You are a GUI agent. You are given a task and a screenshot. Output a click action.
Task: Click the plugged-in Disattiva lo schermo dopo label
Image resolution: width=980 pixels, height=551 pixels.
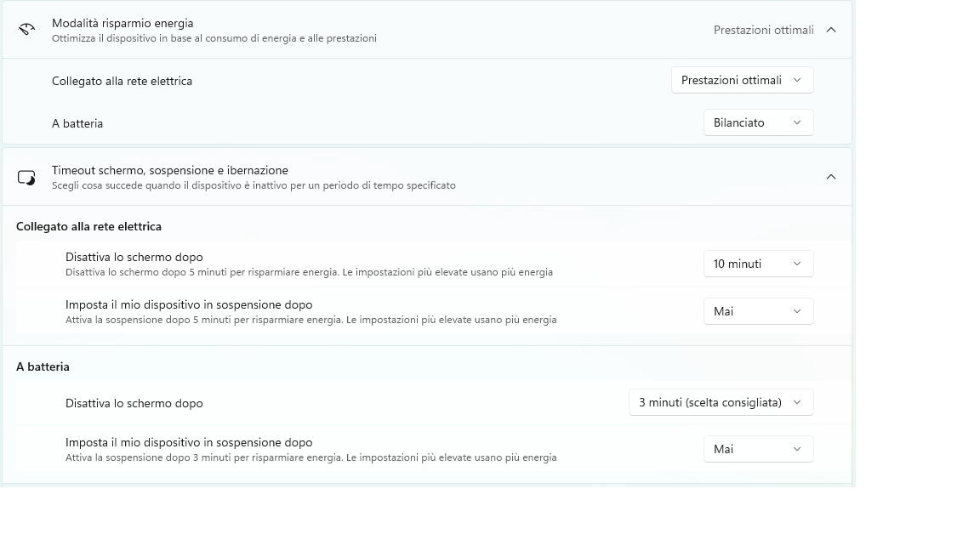[x=134, y=257]
